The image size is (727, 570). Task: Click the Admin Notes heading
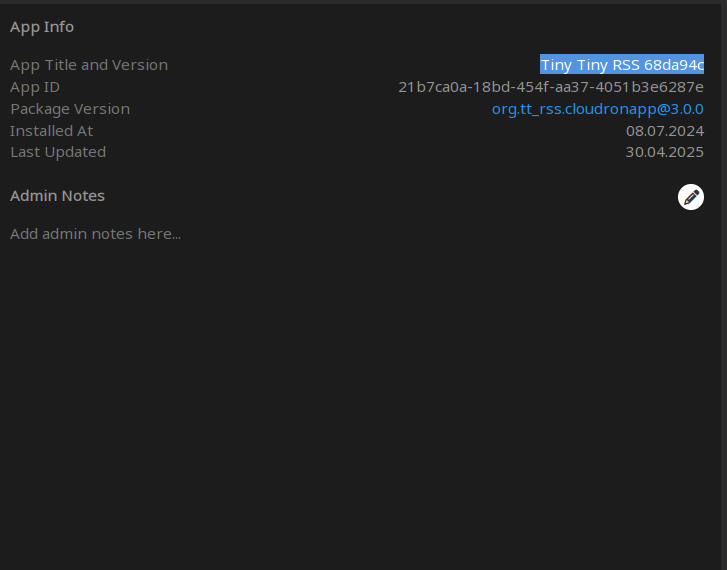(57, 196)
